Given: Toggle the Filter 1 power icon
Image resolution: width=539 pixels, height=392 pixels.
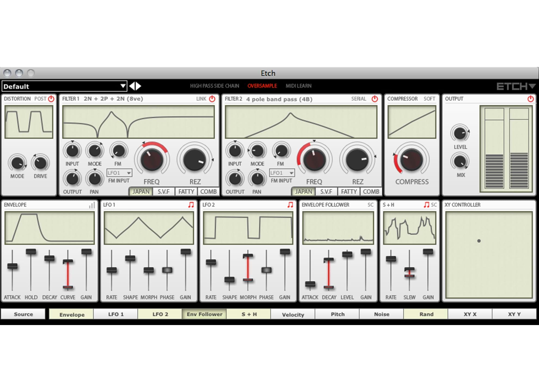Looking at the screenshot, I should (212, 99).
